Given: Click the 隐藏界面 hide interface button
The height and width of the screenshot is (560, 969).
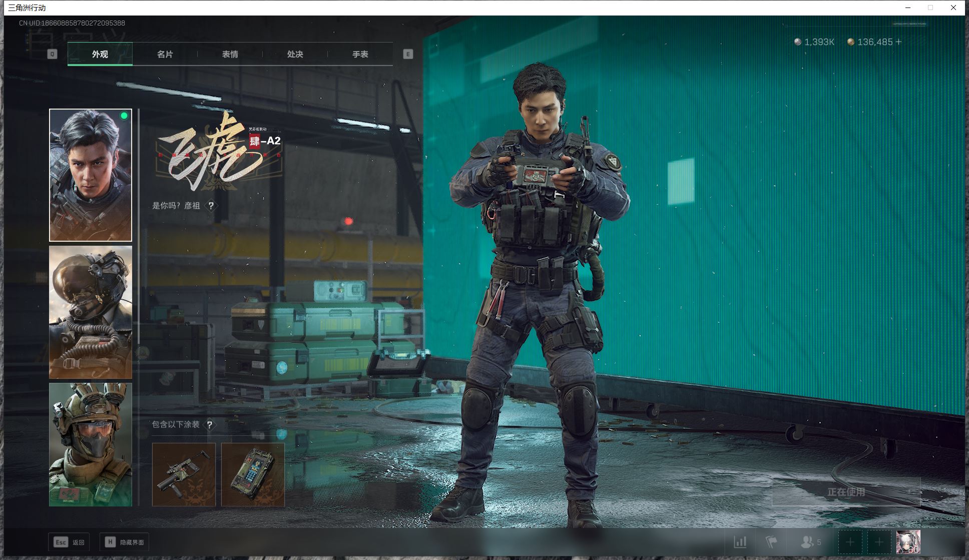Looking at the screenshot, I should [x=125, y=542].
